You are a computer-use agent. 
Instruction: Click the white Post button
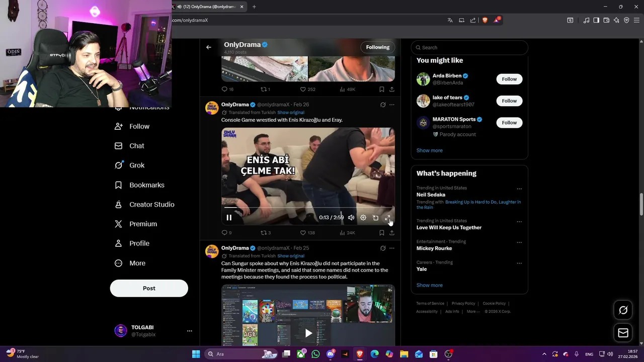149,288
